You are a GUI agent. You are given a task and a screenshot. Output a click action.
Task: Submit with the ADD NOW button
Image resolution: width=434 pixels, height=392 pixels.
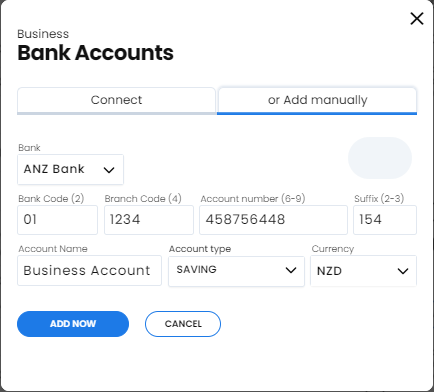click(x=73, y=324)
